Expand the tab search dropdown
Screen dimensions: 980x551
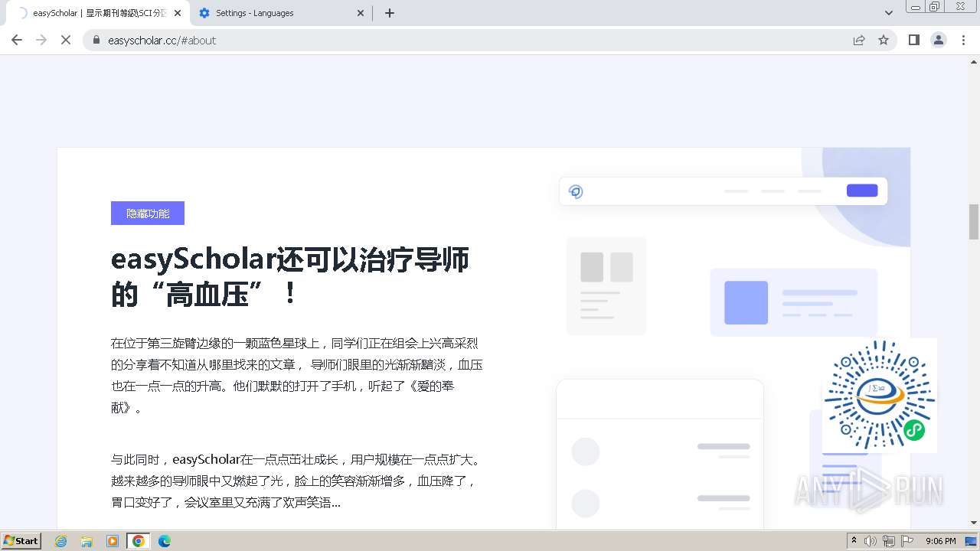pos(889,13)
